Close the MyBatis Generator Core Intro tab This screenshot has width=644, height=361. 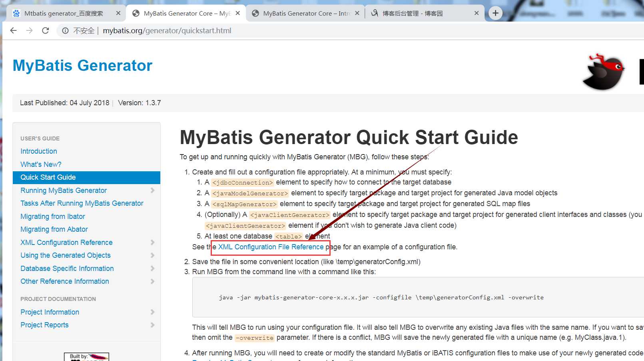357,13
